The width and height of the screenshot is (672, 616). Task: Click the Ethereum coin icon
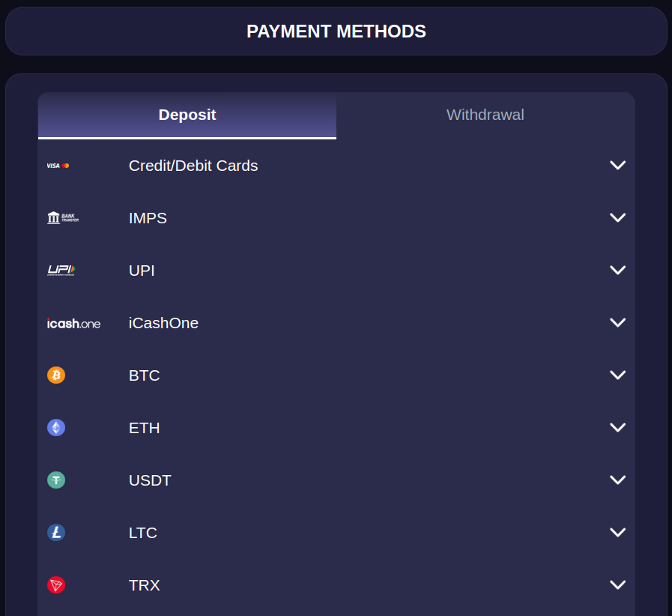[x=56, y=427]
